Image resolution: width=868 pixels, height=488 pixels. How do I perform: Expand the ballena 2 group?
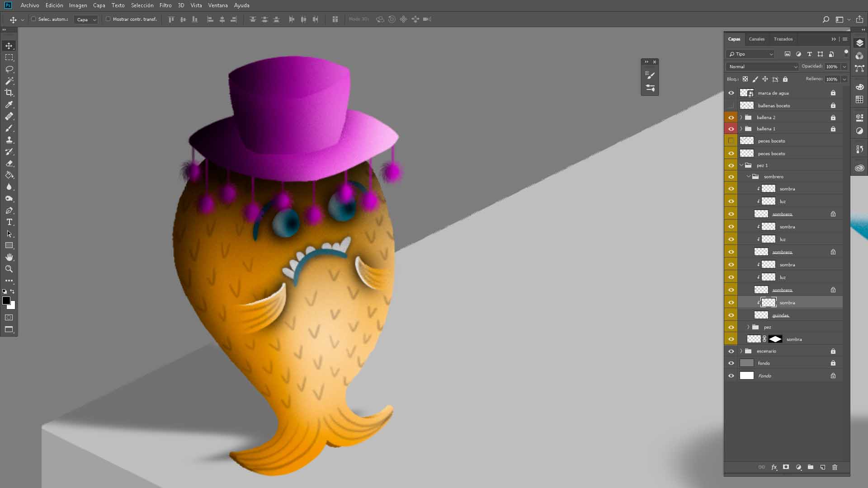pyautogui.click(x=741, y=117)
